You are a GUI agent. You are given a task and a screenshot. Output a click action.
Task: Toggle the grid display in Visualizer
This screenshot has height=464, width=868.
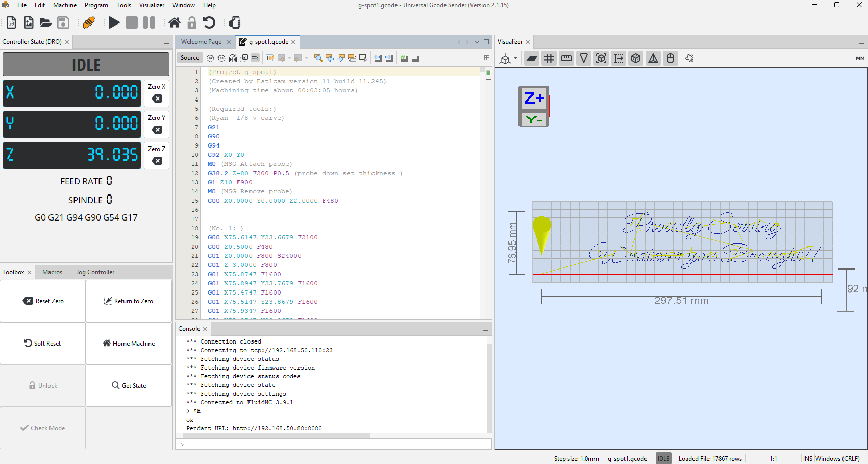point(549,58)
